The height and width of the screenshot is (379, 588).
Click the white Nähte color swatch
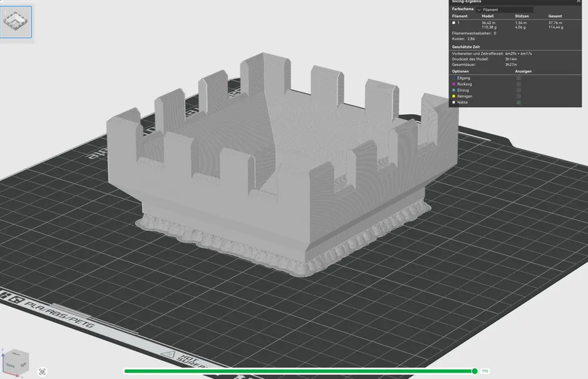[454, 102]
